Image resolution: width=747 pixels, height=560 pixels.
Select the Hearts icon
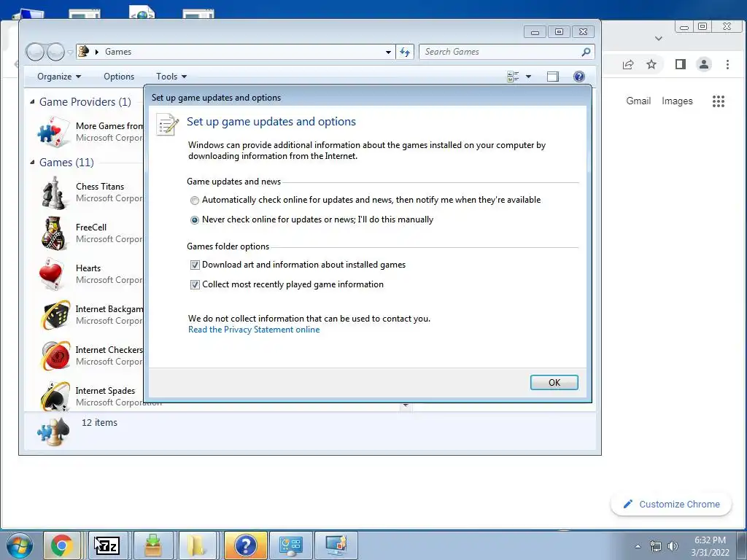pyautogui.click(x=52, y=274)
